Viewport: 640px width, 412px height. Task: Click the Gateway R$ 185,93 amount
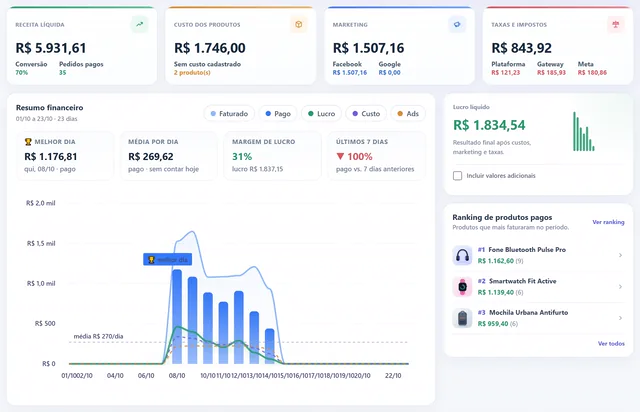pos(551,73)
